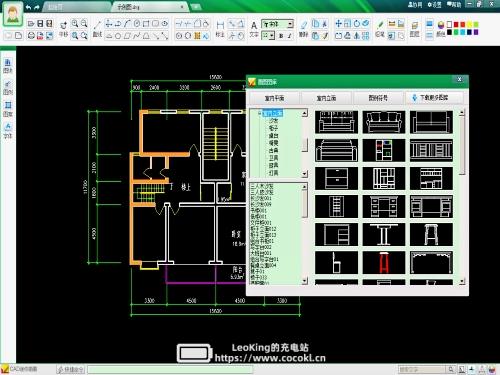Select the polyline zigzag drawing tool
Viewport: 500px width, 375px height.
coord(136,36)
